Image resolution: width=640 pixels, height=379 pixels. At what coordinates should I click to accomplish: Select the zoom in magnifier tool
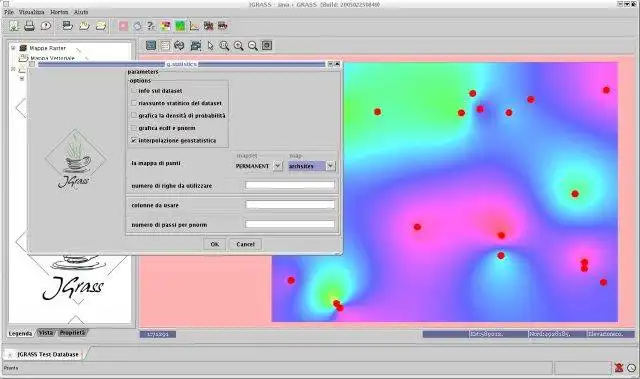click(x=238, y=46)
